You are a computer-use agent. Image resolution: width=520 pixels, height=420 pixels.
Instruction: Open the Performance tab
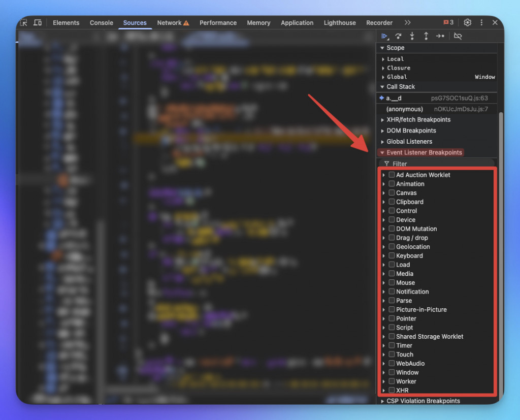(218, 22)
